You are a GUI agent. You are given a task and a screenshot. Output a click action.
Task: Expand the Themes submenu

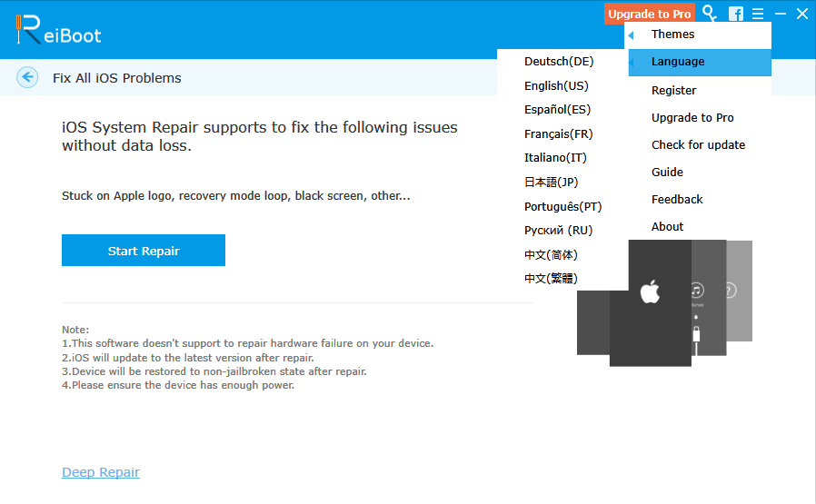click(700, 35)
